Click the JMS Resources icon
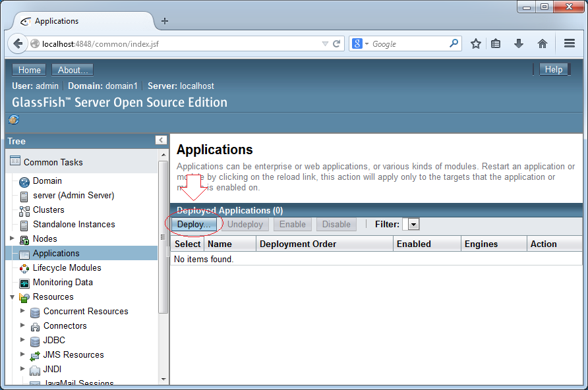Screen dimensions: 588x390 (x=35, y=356)
